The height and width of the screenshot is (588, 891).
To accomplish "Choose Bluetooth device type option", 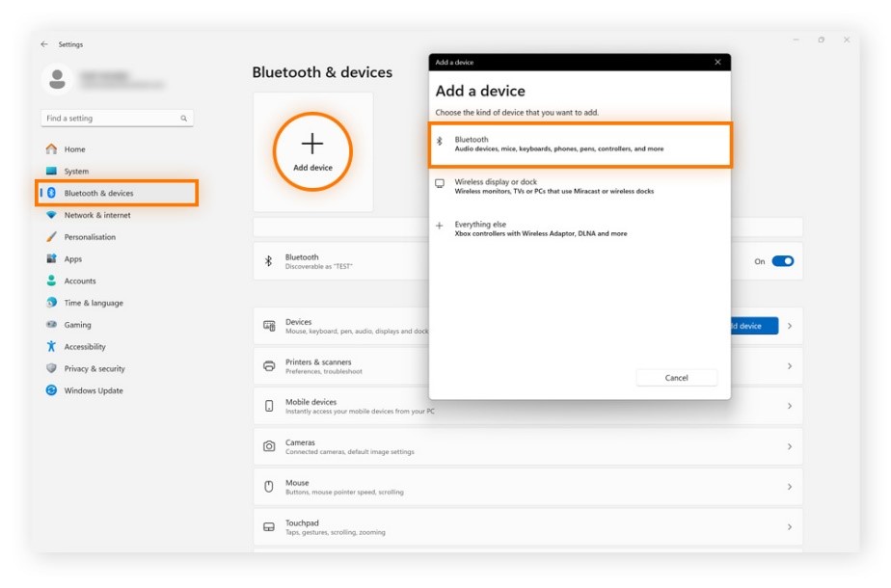I will 580,145.
